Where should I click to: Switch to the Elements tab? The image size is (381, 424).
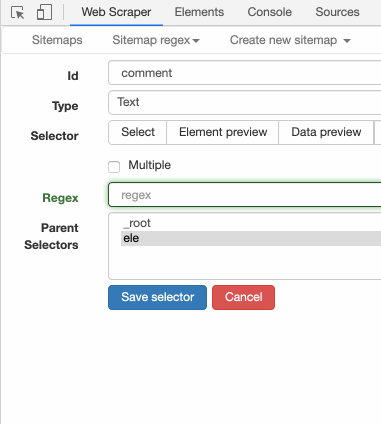click(199, 12)
